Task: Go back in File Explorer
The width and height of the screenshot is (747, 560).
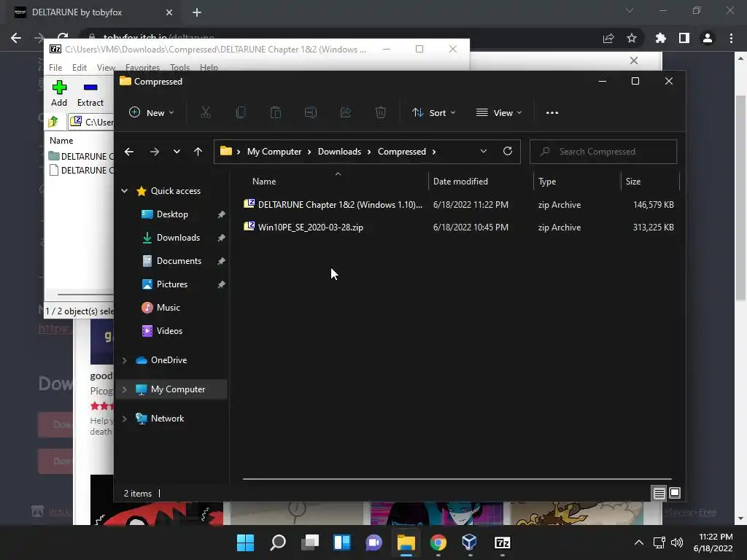Action: tap(128, 152)
